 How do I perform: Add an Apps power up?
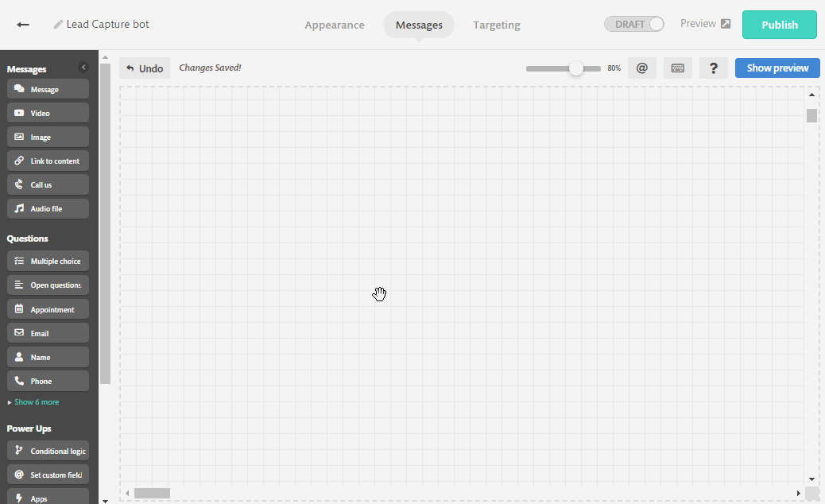[x=48, y=497]
